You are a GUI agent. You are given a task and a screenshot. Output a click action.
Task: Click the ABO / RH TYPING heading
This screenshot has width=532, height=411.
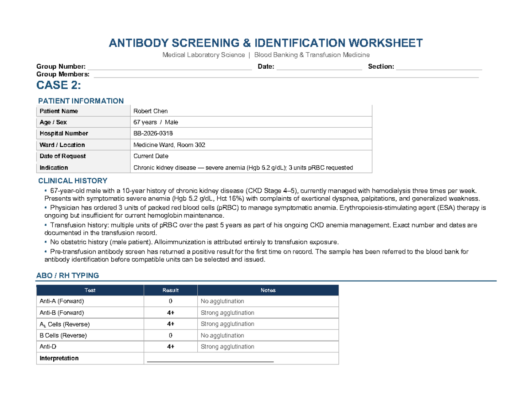67,275
